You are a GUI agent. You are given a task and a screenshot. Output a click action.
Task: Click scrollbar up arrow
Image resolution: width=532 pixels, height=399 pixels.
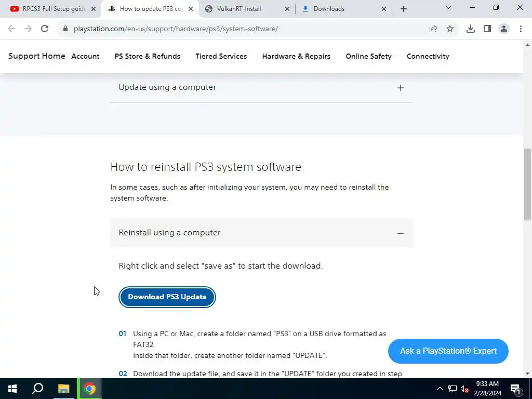[x=527, y=45]
